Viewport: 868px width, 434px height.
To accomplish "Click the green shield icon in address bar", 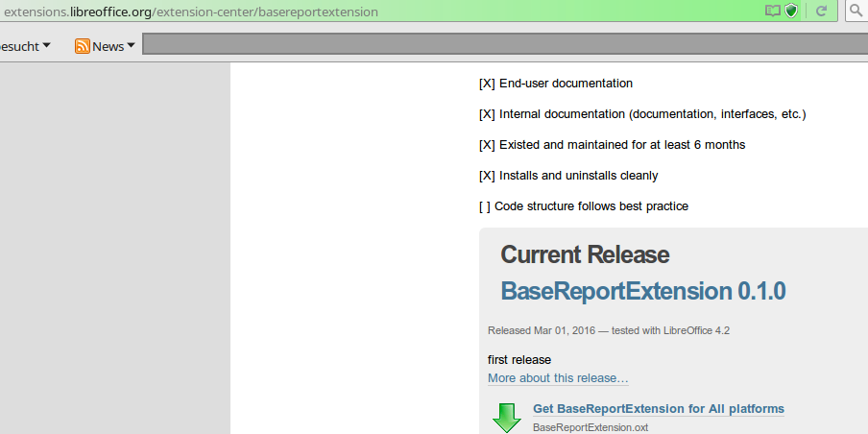I will pyautogui.click(x=791, y=12).
